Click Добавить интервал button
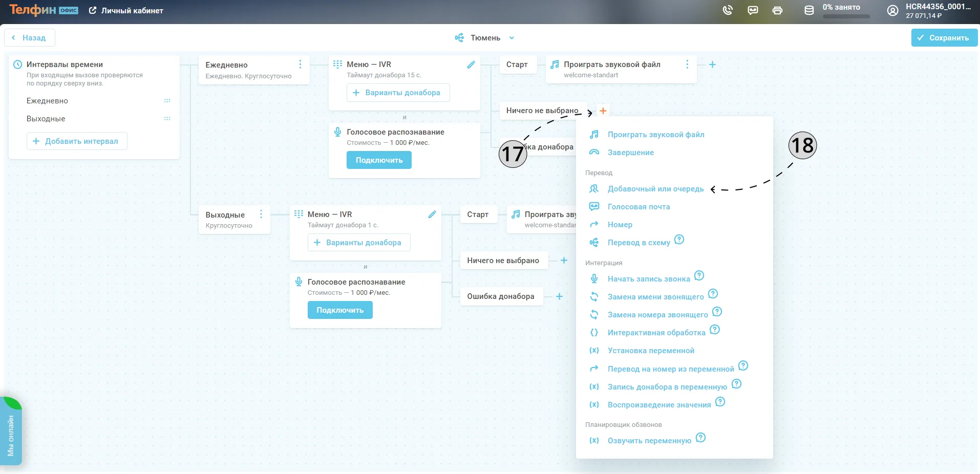The height and width of the screenshot is (474, 980). tap(77, 141)
